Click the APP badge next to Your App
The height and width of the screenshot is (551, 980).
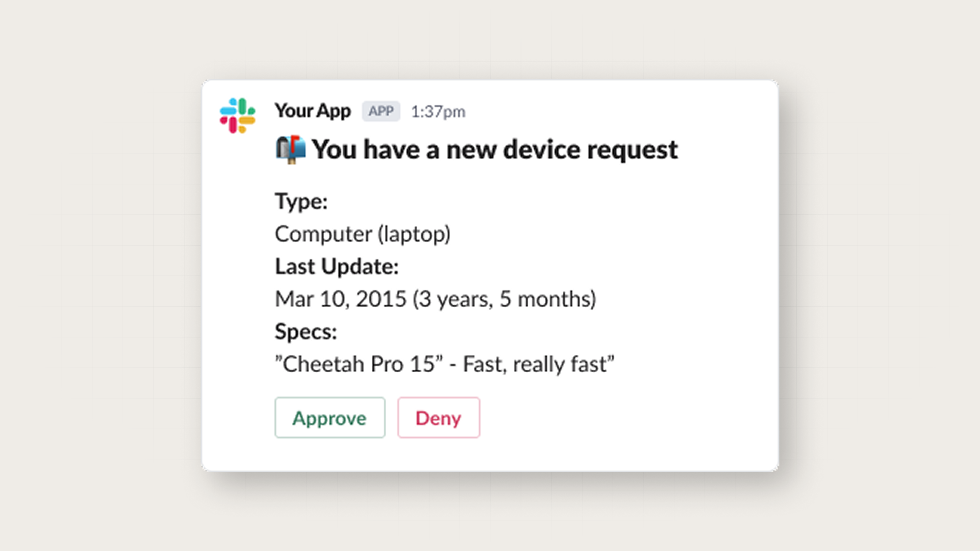click(382, 111)
